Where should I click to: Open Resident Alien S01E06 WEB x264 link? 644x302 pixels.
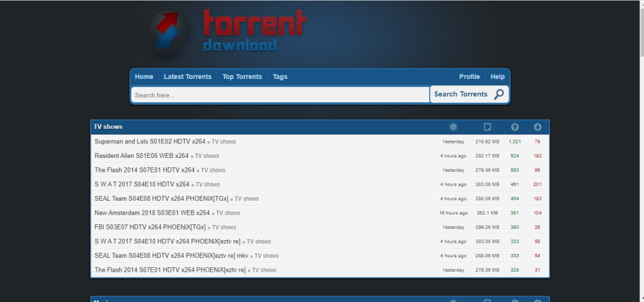141,156
